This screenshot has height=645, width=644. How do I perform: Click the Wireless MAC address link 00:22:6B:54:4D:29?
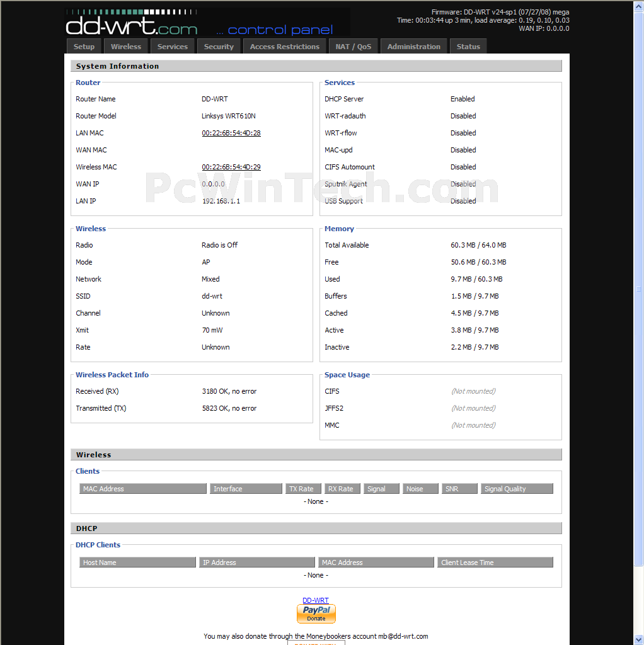[x=231, y=167]
